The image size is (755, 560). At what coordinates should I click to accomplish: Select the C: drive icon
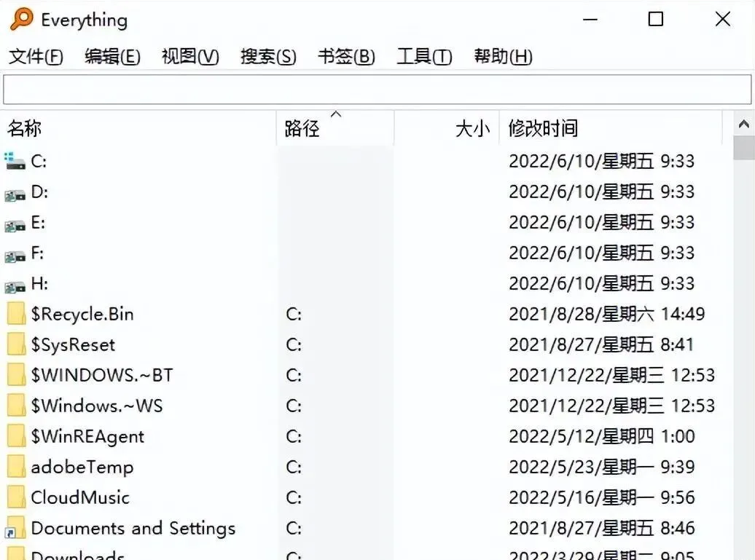click(x=15, y=161)
